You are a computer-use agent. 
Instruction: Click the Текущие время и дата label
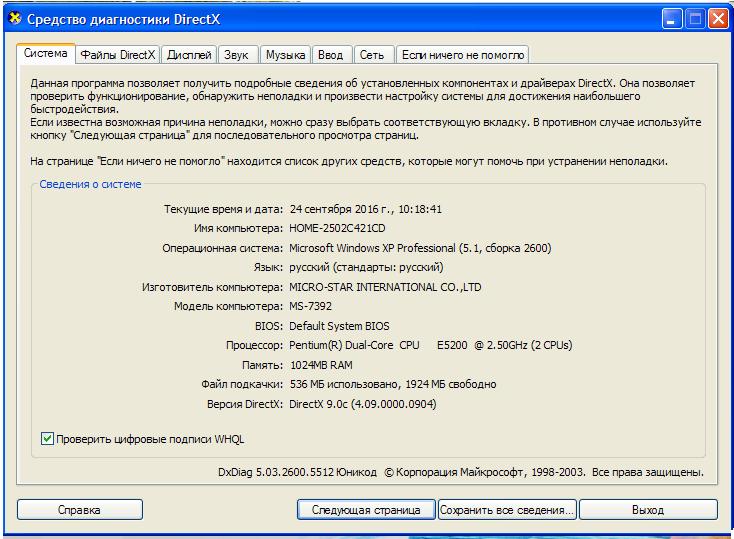click(x=223, y=209)
